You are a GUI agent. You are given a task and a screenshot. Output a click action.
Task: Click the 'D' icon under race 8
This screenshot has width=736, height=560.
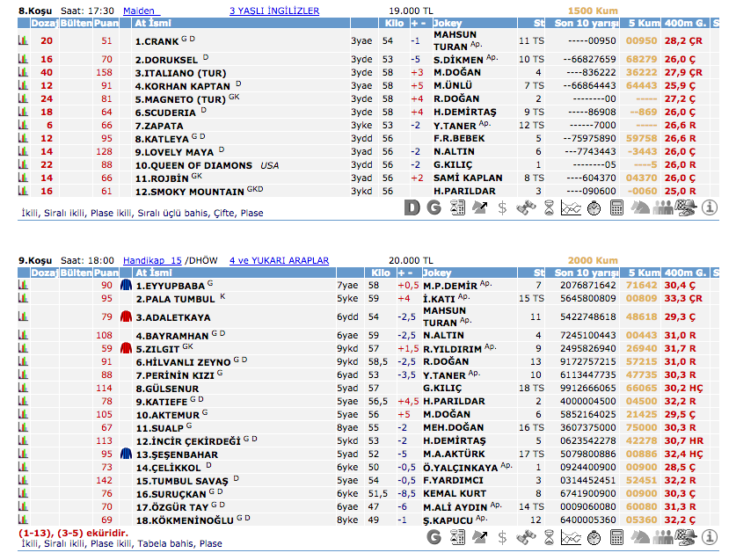(x=412, y=207)
